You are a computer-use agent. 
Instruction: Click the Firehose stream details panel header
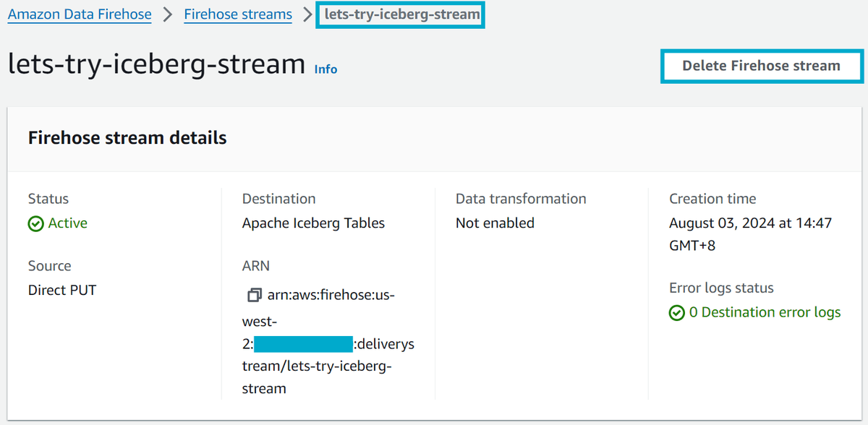pyautogui.click(x=127, y=137)
